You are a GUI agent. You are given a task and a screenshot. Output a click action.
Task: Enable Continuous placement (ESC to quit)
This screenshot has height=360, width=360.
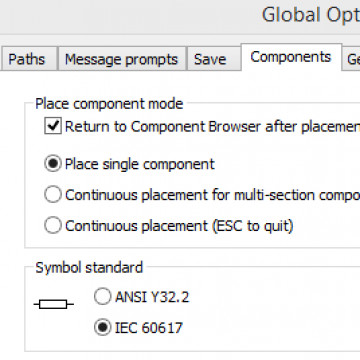[x=53, y=226]
